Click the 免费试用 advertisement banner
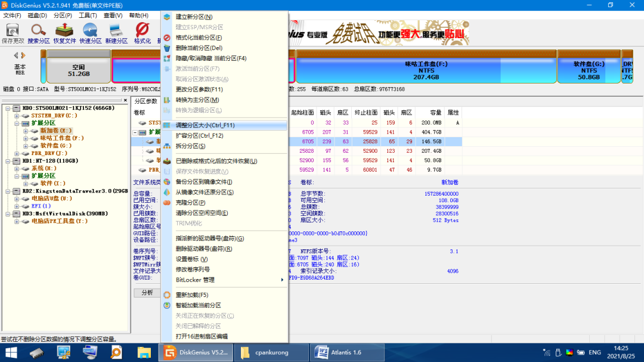Image resolution: width=644 pixels, height=362 pixels. 379,33
